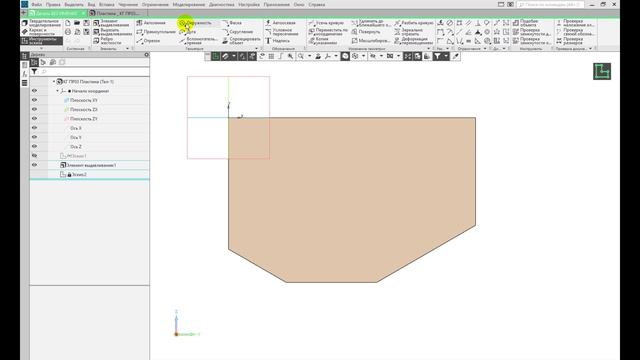This screenshot has width=640, height=360.
Task: Select the Фаска (chamfer) tool
Action: [x=232, y=23]
